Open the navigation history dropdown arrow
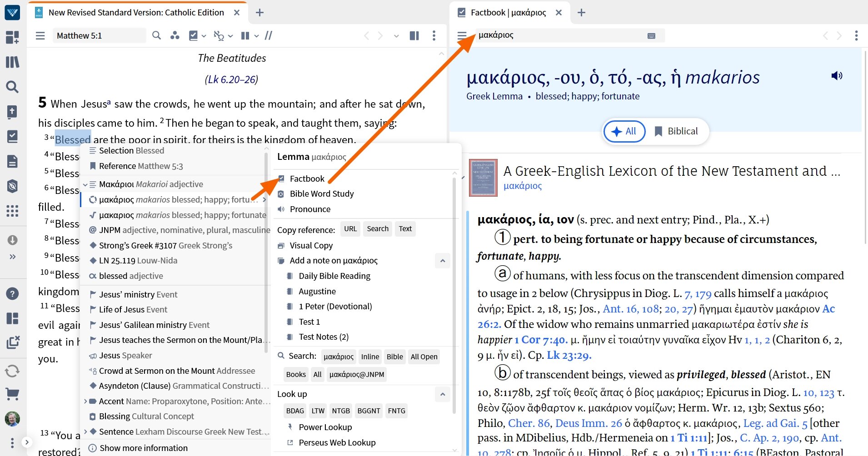The width and height of the screenshot is (868, 456). tap(396, 36)
